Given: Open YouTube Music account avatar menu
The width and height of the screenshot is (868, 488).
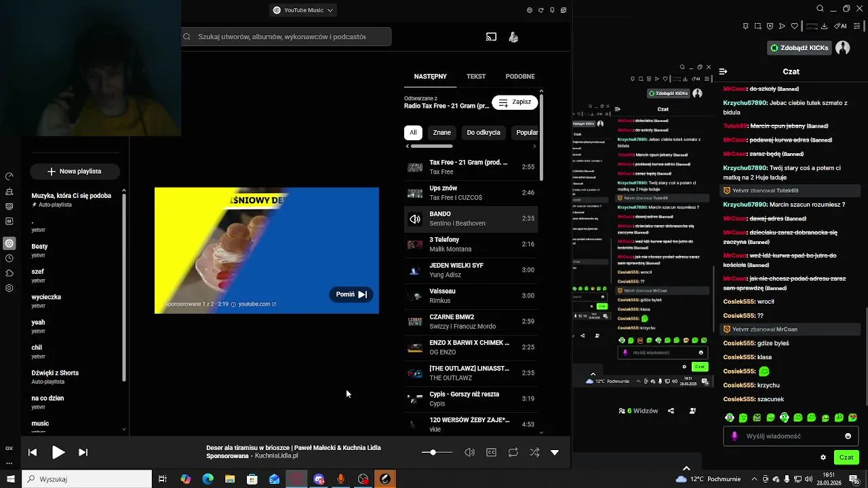Looking at the screenshot, I should pyautogui.click(x=513, y=37).
